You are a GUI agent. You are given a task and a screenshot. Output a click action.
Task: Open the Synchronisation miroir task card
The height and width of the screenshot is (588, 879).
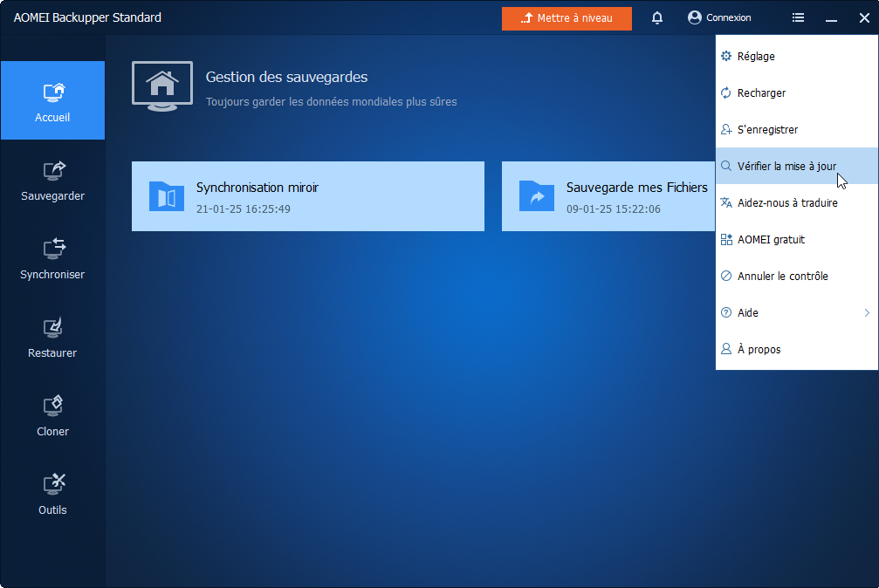click(308, 196)
